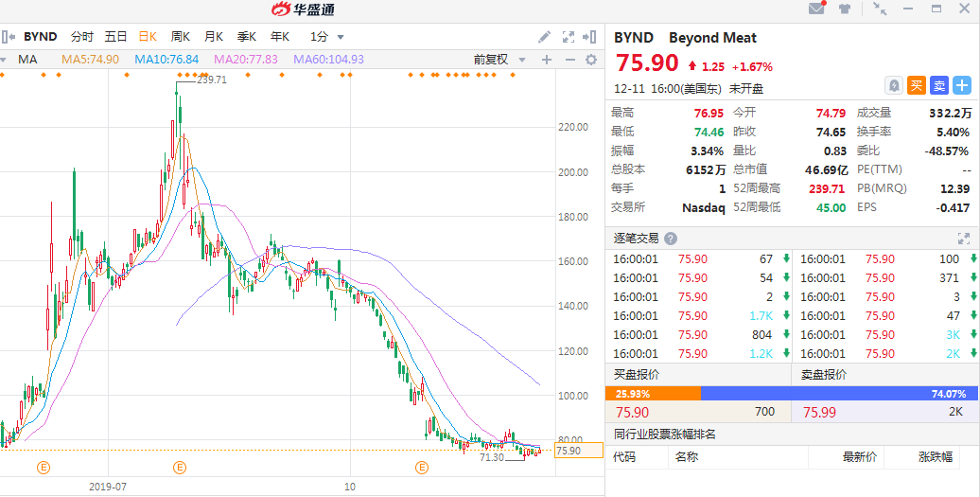Expand chart to fullscreen icon
Screen dimensions: 980x497
tap(569, 37)
